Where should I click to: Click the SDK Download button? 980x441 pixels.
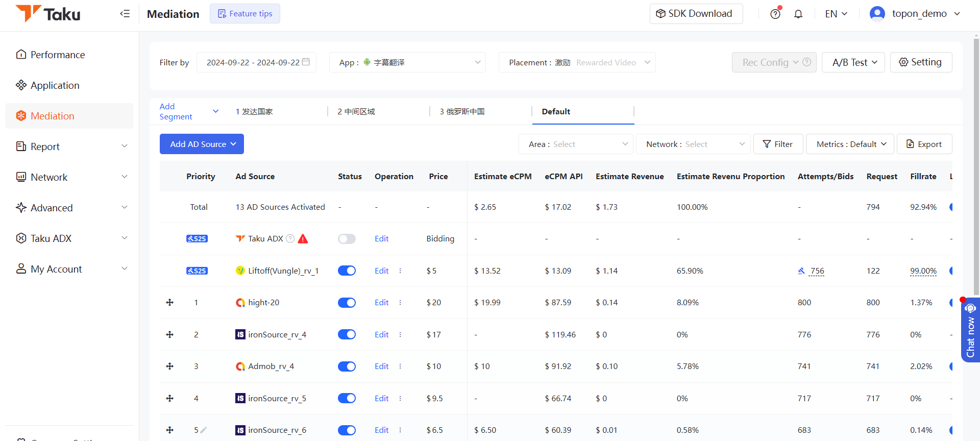click(x=696, y=14)
